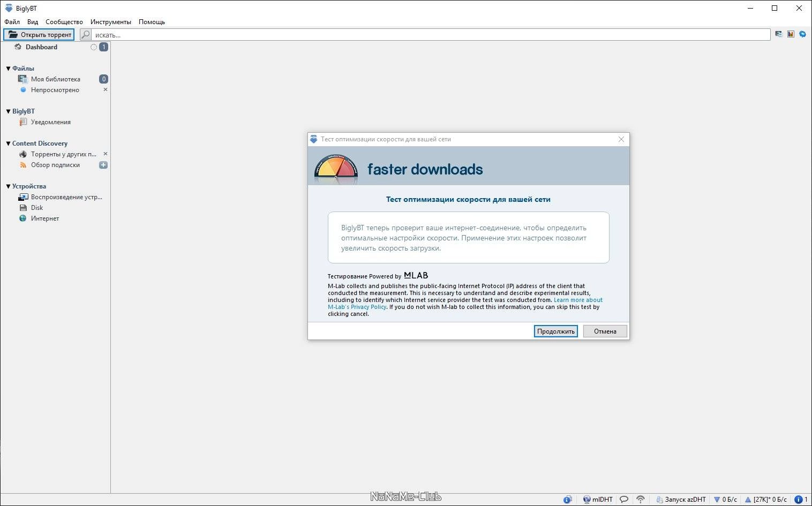Screen dimensions: 812x506
Task: Click the wireless signal status icon
Action: [640, 500]
